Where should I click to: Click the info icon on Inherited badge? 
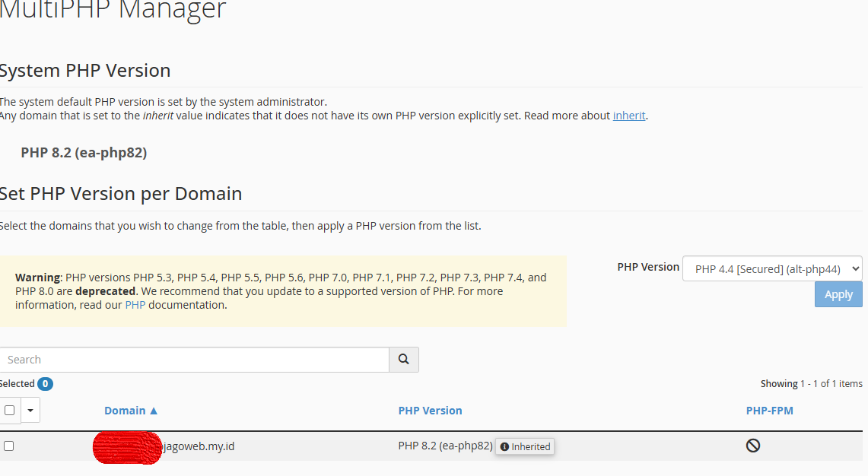504,447
